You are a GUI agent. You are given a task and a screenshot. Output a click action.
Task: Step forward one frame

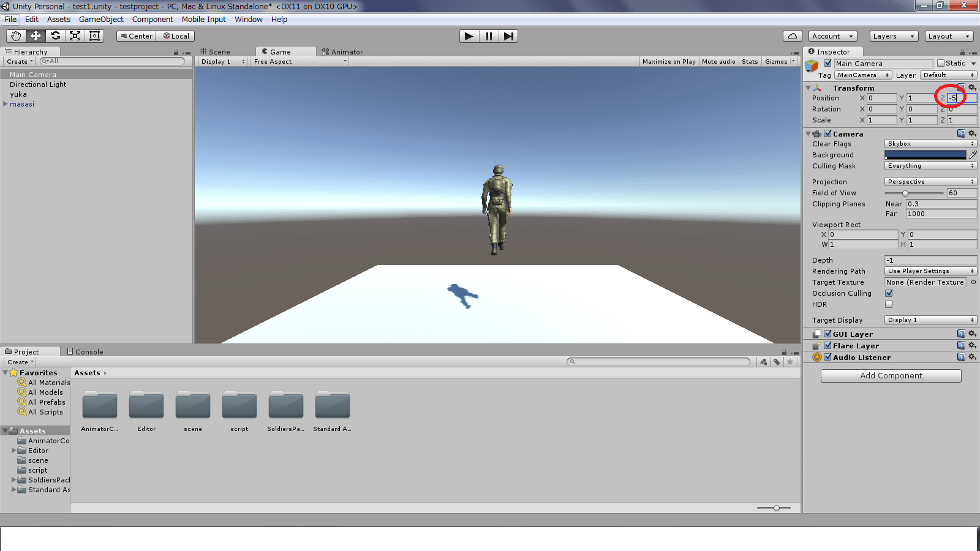[508, 36]
